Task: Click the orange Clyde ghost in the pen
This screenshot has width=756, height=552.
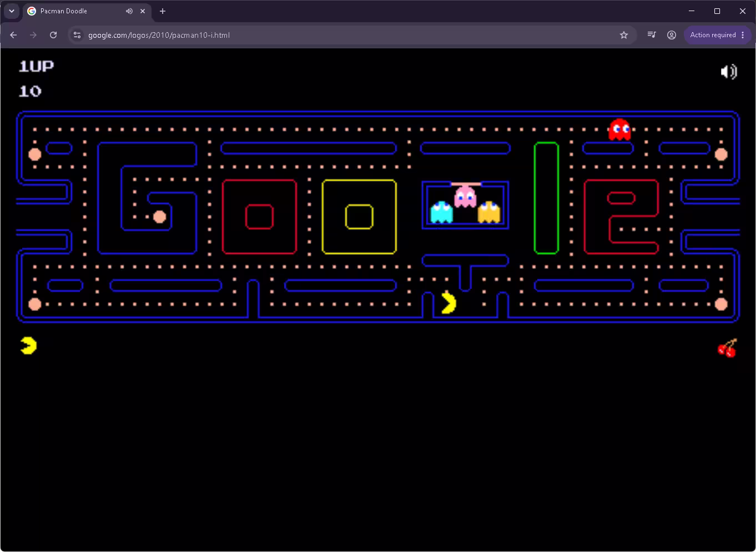Action: point(489,212)
